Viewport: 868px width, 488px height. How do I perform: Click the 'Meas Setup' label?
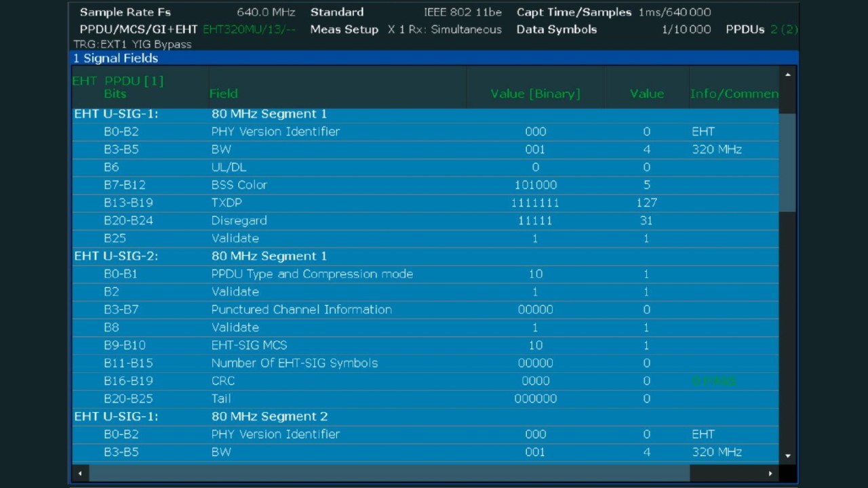click(x=344, y=30)
